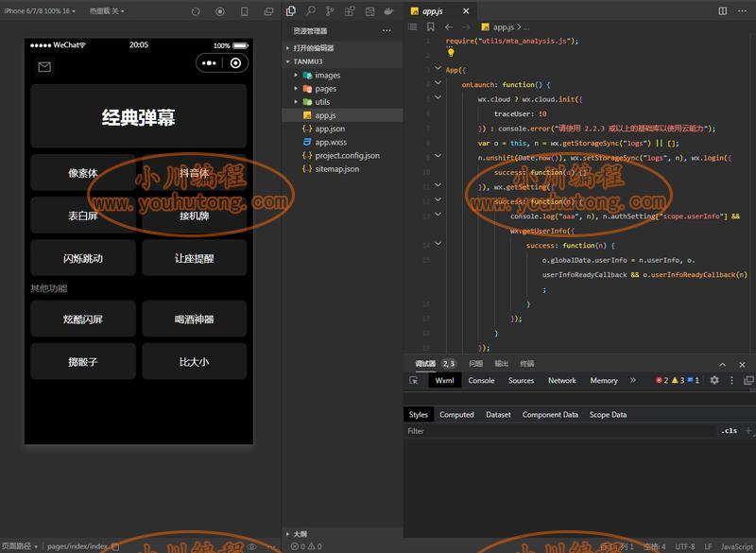Click the copy page path icon
Screen dimensions: 756x553
point(115,546)
